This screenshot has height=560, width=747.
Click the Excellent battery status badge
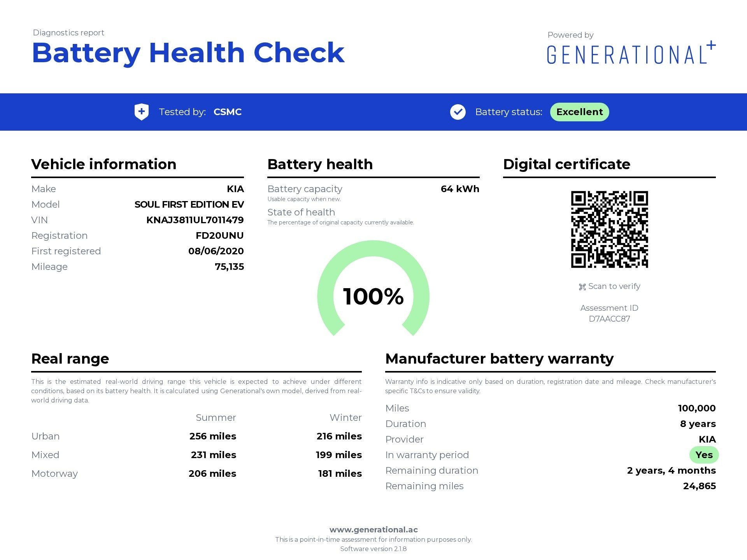coord(579,112)
